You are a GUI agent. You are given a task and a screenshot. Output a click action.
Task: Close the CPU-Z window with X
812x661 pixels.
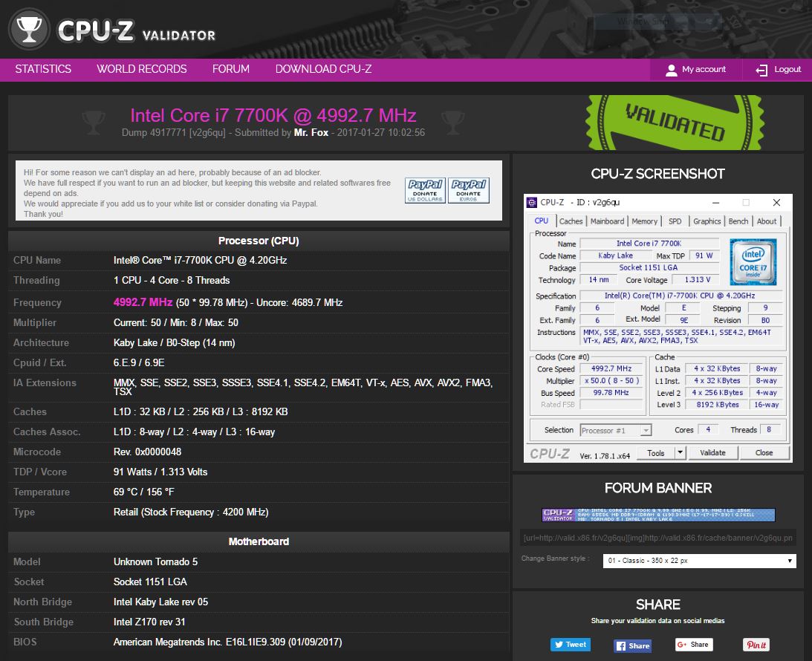[x=776, y=203]
